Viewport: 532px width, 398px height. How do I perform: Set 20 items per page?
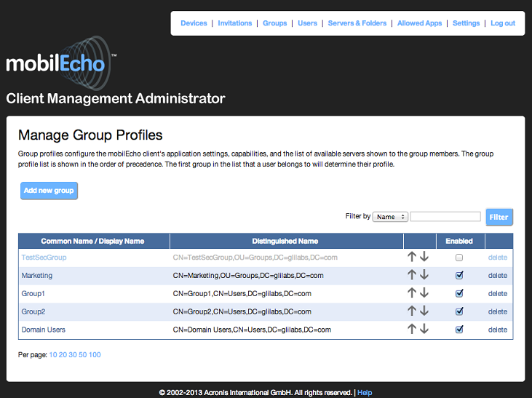(63, 354)
